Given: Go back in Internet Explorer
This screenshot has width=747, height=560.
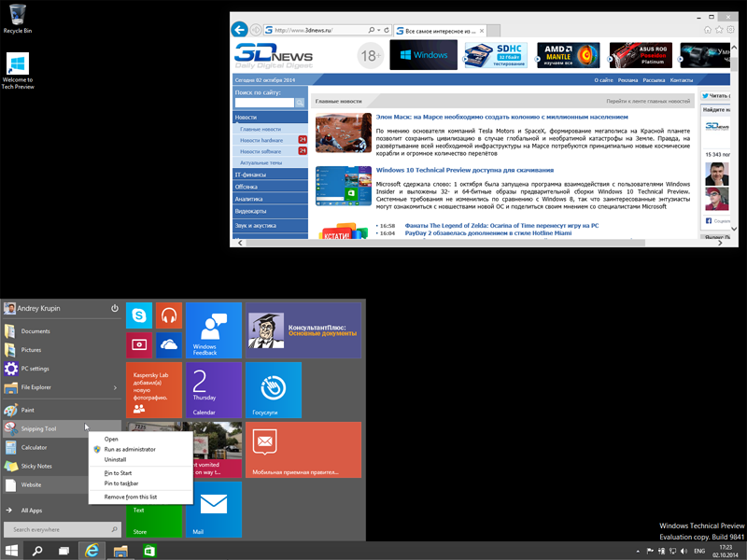Looking at the screenshot, I should click(239, 30).
